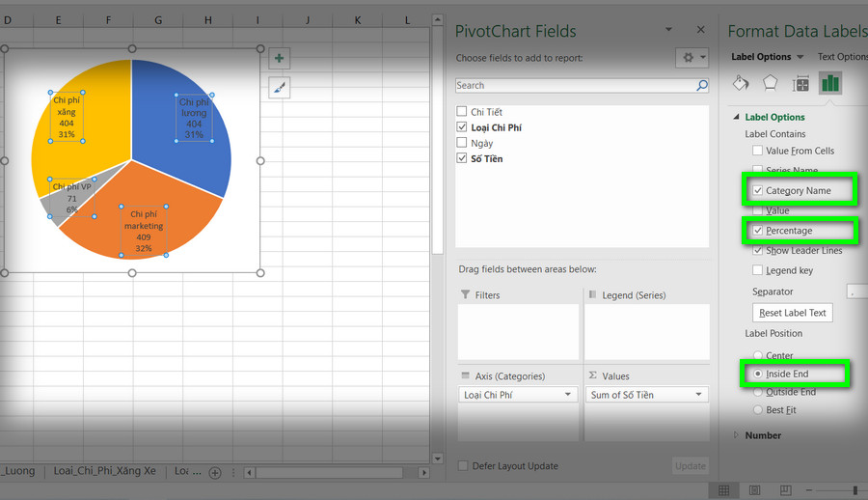Click the search magnifier in PivotChart Fields
Image resolution: width=868 pixels, height=500 pixels.
coord(702,85)
